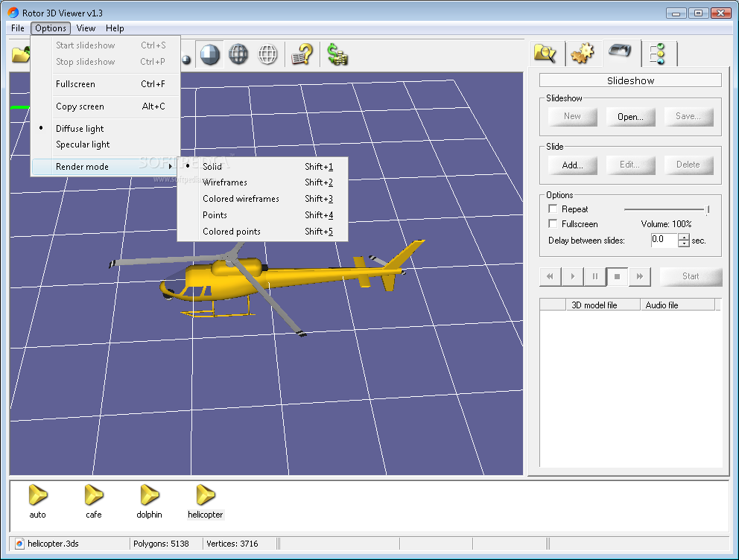Choose Colored points render mode

point(262,232)
